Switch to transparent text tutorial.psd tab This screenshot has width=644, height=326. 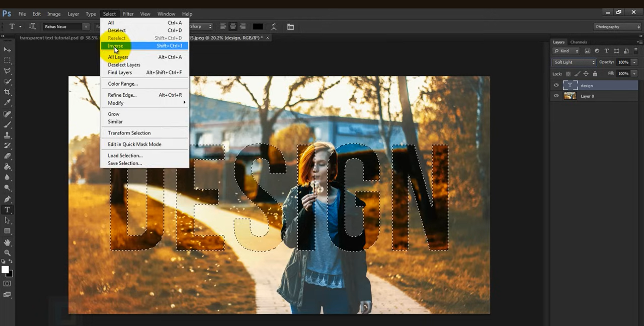tap(58, 38)
